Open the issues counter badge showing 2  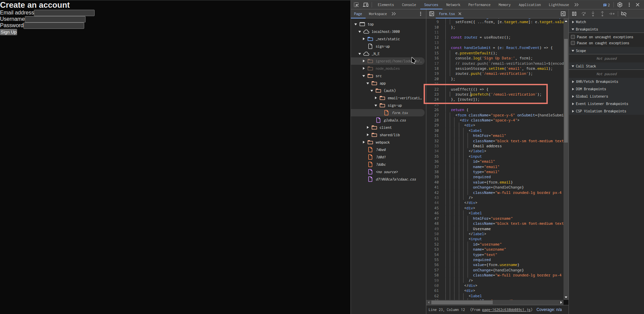pyautogui.click(x=606, y=5)
